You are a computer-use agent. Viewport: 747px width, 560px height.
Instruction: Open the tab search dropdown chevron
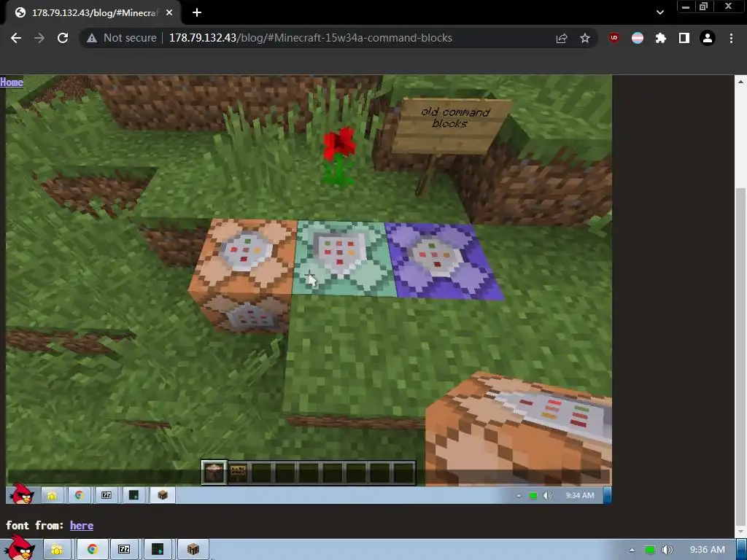659,13
